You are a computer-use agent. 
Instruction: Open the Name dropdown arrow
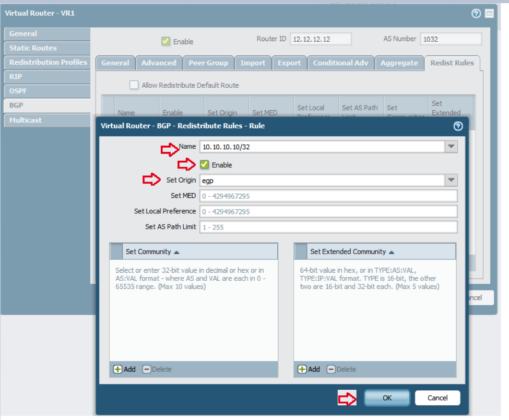click(x=451, y=147)
